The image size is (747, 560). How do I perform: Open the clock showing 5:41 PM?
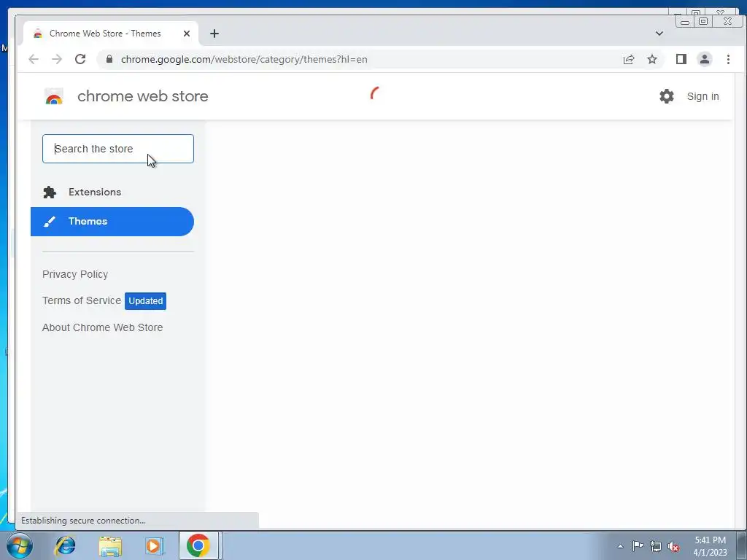[x=710, y=546]
